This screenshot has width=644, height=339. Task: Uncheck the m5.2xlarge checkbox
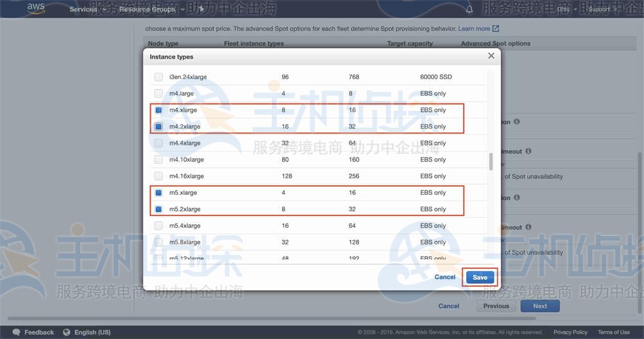point(158,209)
